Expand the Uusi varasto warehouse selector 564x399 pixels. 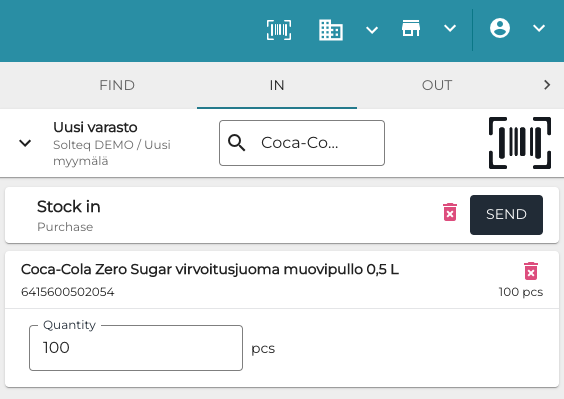pos(25,143)
